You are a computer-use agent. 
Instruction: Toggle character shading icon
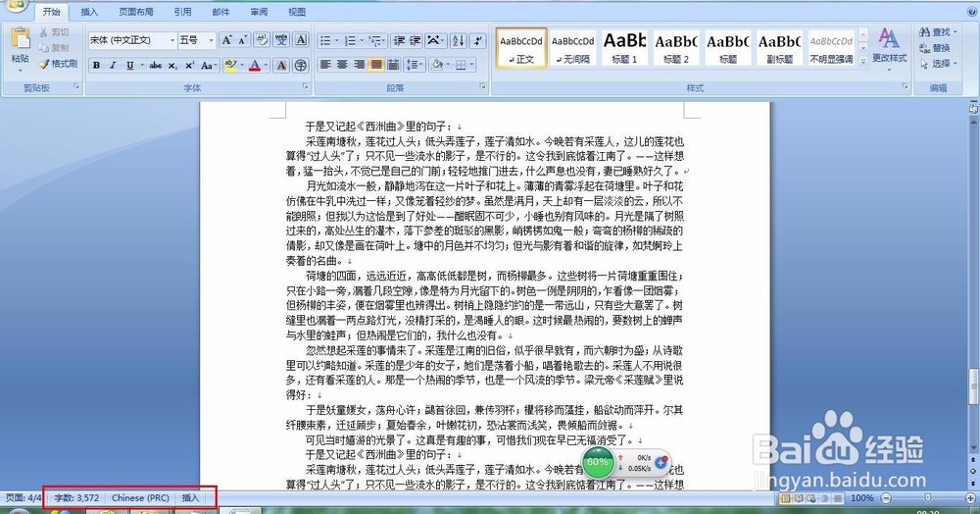[282, 65]
